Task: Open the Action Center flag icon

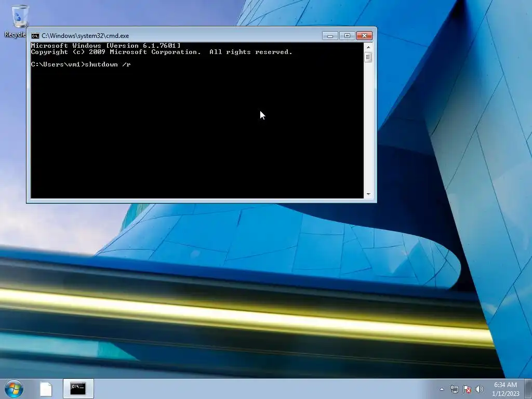Action: (467, 389)
